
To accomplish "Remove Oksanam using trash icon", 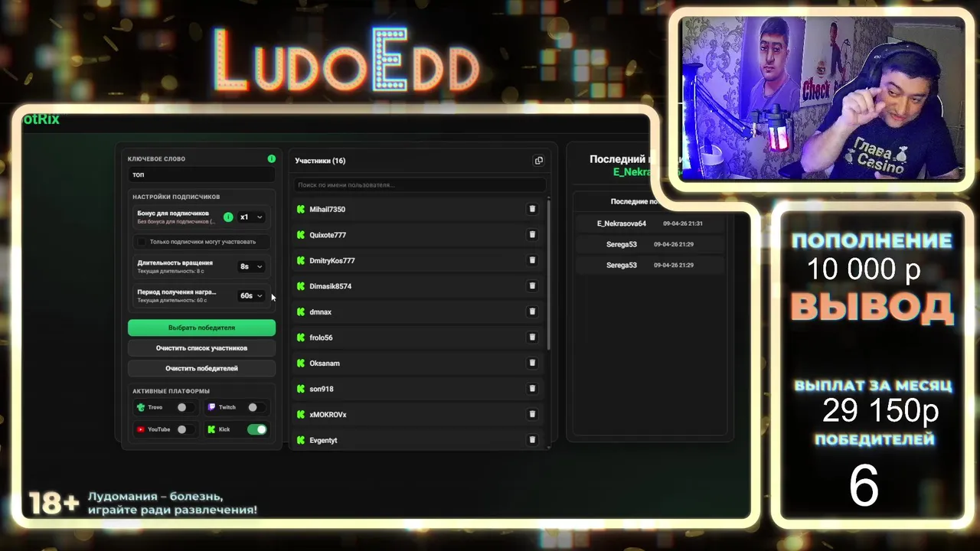I will pyautogui.click(x=532, y=363).
